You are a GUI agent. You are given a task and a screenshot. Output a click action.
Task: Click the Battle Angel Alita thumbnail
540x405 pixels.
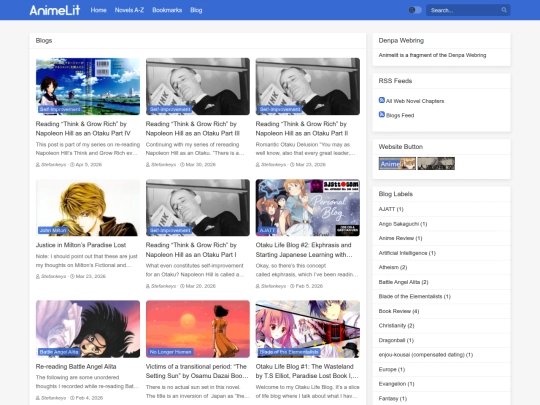[88, 329]
